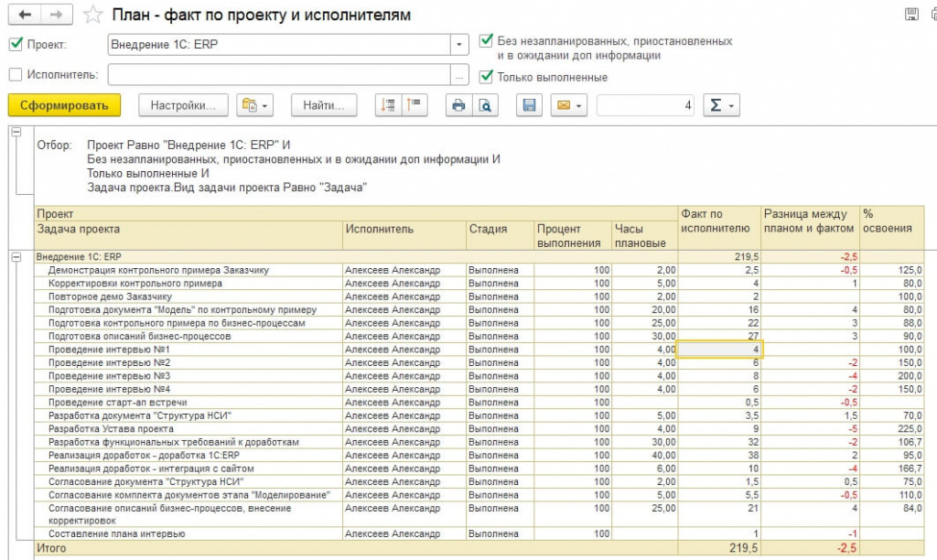Expand all groups toolbar icon
This screenshot has width=937, height=560.
tap(389, 106)
